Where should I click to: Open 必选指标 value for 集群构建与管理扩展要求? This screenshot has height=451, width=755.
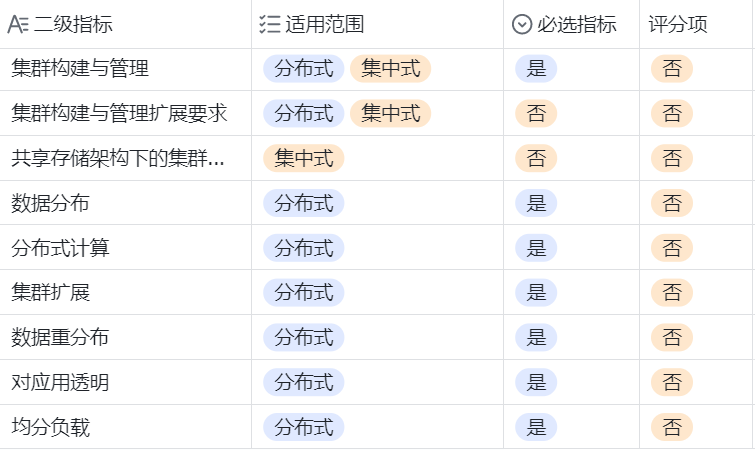(x=536, y=114)
